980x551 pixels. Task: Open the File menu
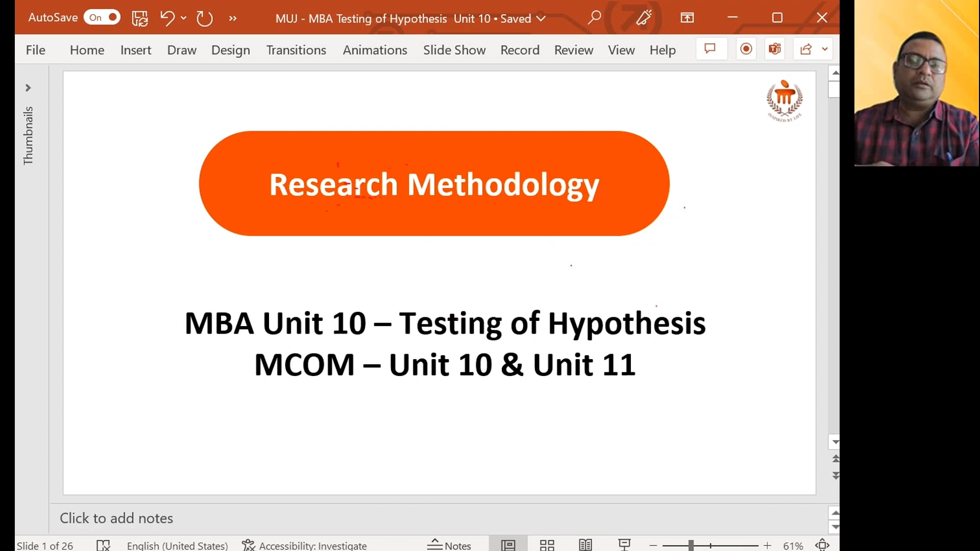coord(36,50)
